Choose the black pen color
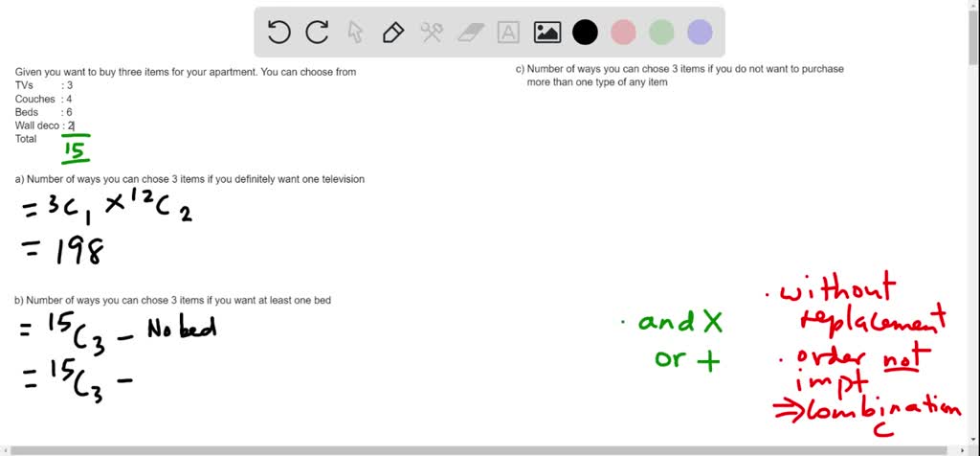The height and width of the screenshot is (456, 980). click(585, 33)
